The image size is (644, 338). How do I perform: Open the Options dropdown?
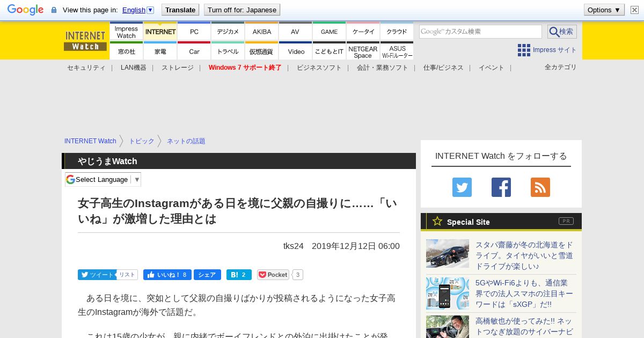click(604, 10)
